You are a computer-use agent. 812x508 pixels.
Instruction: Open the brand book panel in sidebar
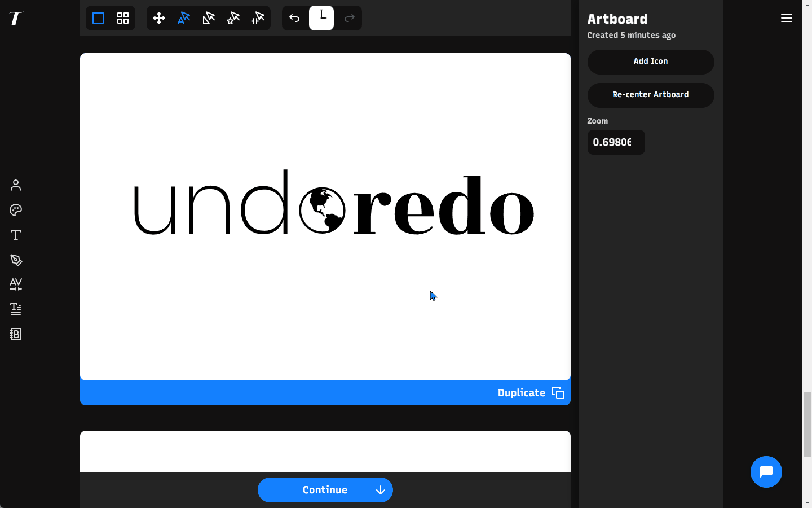click(15, 334)
